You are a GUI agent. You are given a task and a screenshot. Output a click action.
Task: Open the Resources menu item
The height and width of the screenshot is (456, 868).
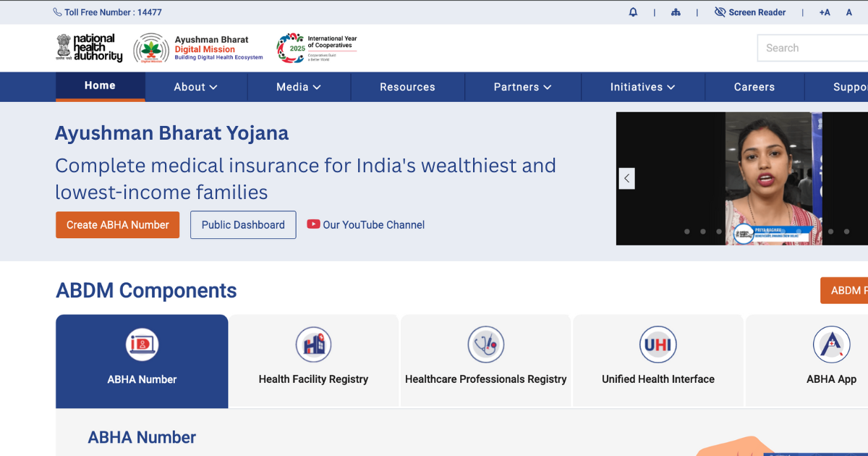407,87
